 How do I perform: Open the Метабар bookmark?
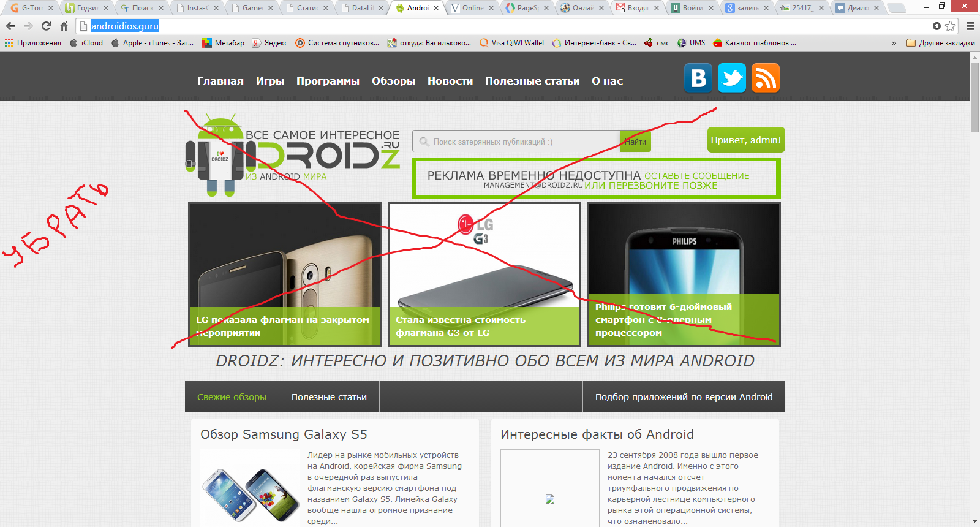click(223, 43)
